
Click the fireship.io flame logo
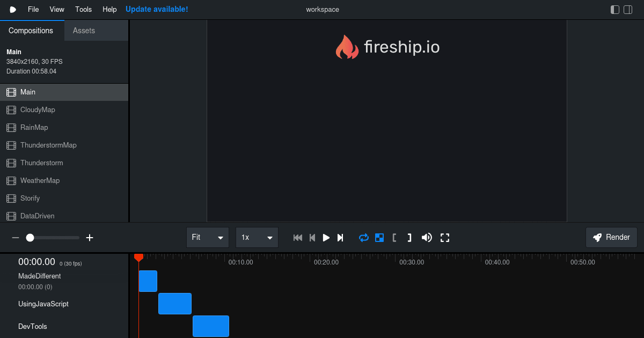click(x=348, y=47)
